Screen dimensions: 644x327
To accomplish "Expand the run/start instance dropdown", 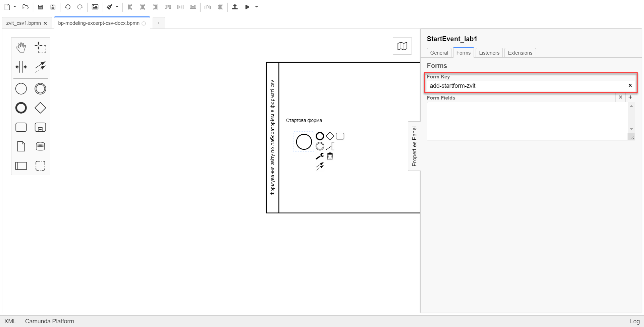I will (257, 7).
